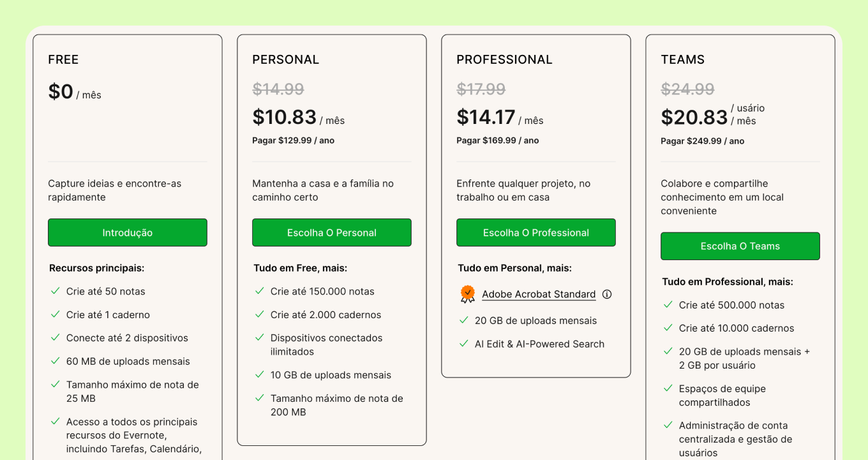Open the info icon beside Adobe Acrobat Standard
This screenshot has width=868, height=460.
tap(607, 295)
